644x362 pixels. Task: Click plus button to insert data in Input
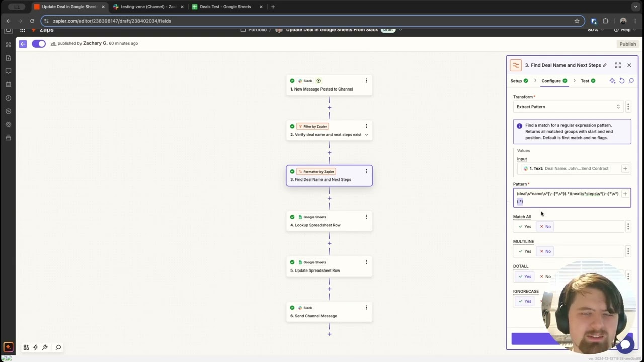(625, 169)
